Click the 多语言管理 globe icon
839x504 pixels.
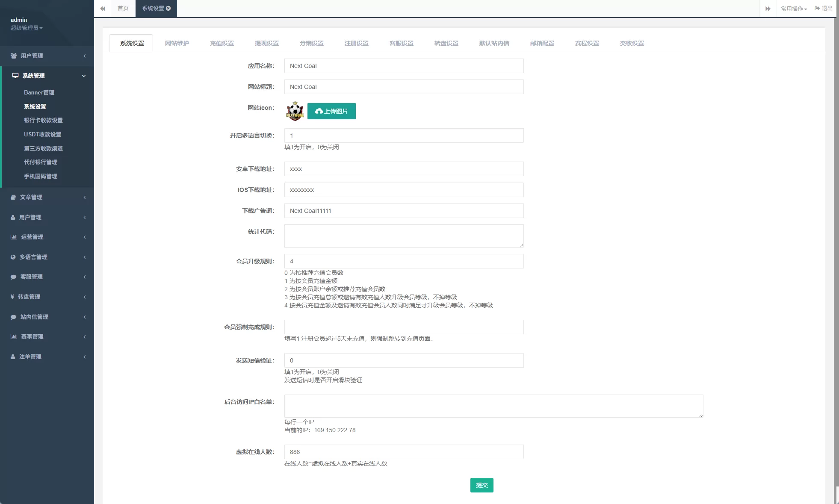click(x=13, y=257)
